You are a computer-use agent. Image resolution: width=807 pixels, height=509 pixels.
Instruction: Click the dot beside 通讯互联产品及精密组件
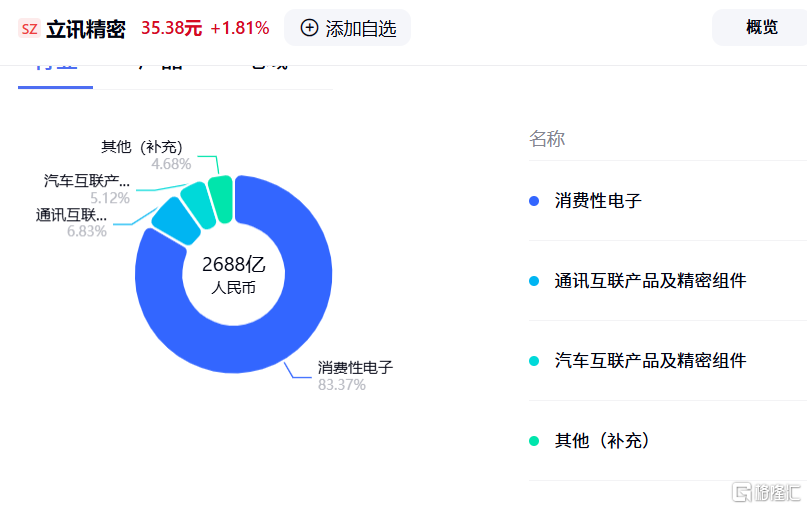pos(534,281)
